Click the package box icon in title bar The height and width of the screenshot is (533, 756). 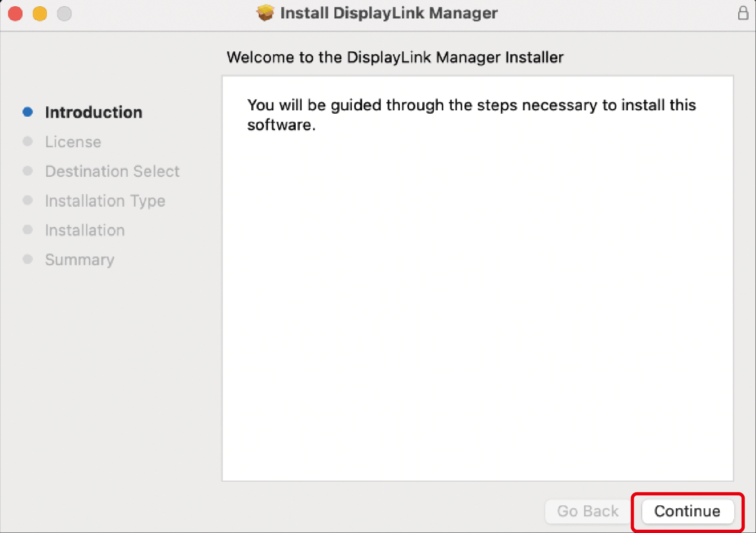pyautogui.click(x=265, y=13)
